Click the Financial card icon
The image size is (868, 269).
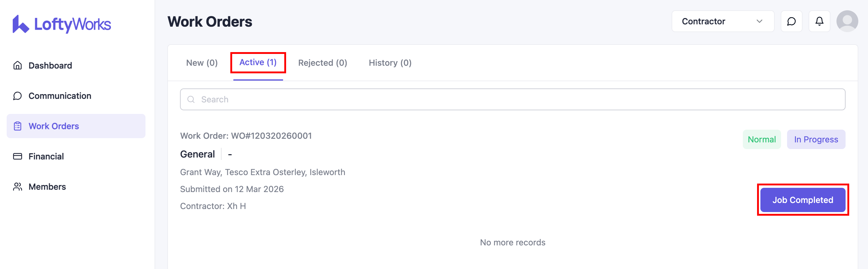[18, 157]
